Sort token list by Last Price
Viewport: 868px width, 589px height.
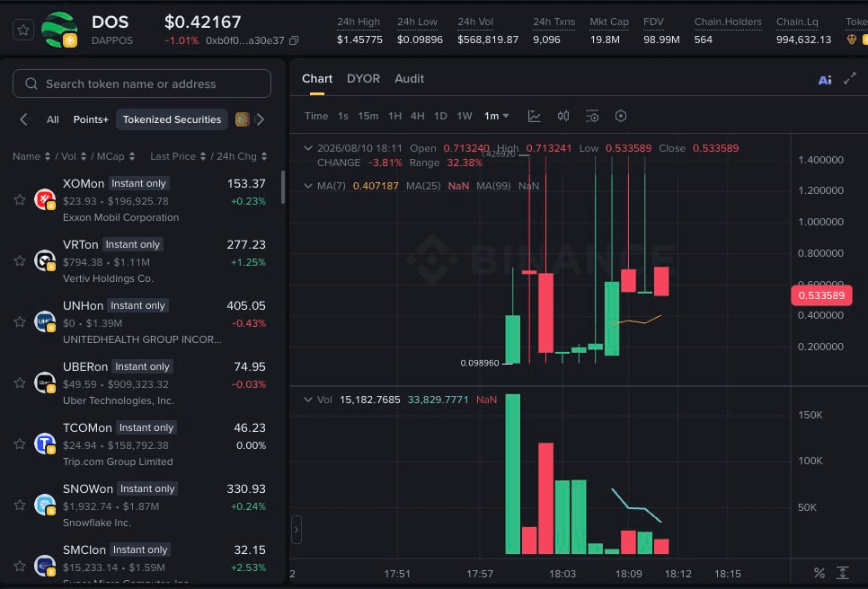pos(178,156)
